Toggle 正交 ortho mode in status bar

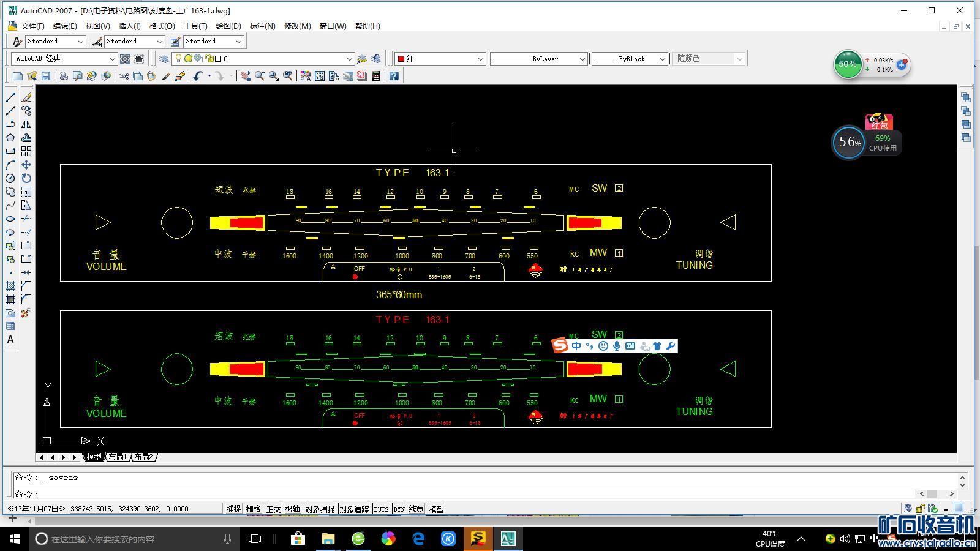[273, 509]
